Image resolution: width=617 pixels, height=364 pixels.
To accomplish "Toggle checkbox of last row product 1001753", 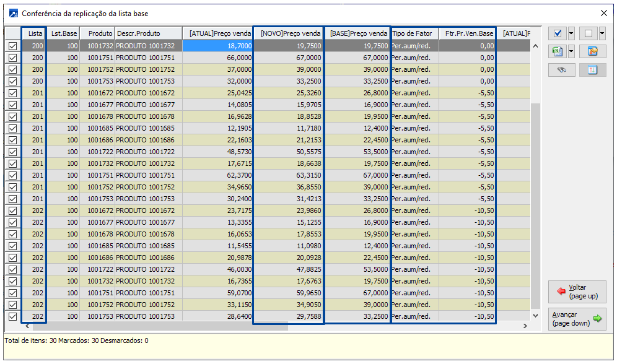I will point(12,316).
